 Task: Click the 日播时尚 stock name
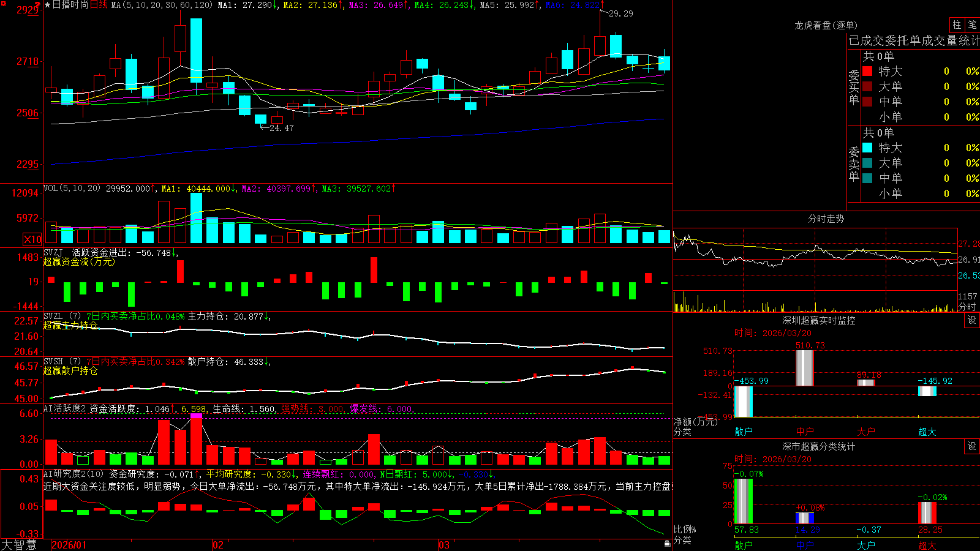tap(70, 5)
